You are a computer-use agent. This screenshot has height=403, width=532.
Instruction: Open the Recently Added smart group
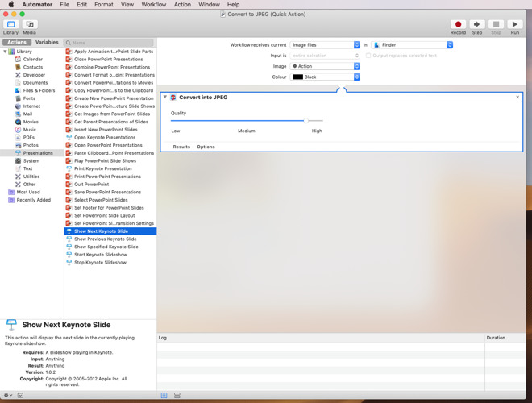point(34,199)
